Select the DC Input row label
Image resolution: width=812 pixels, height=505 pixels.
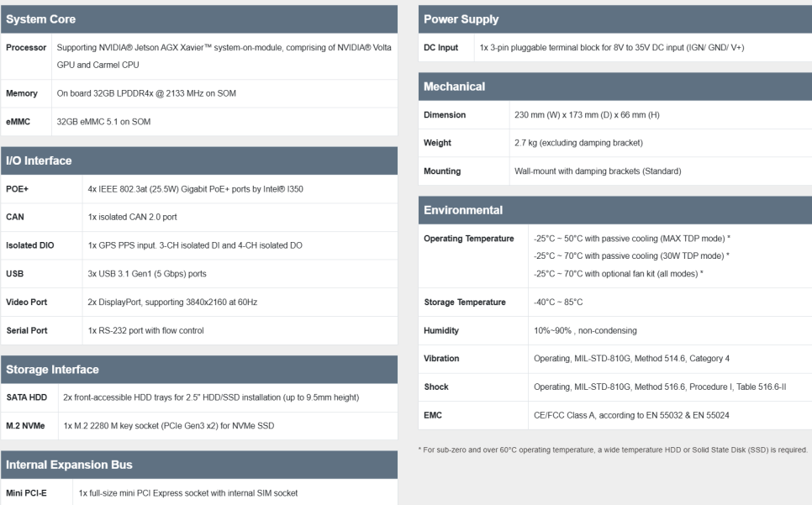pyautogui.click(x=442, y=48)
